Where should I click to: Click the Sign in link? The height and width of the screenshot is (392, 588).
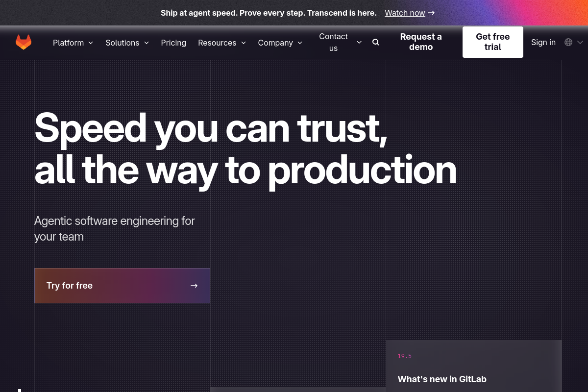(543, 42)
